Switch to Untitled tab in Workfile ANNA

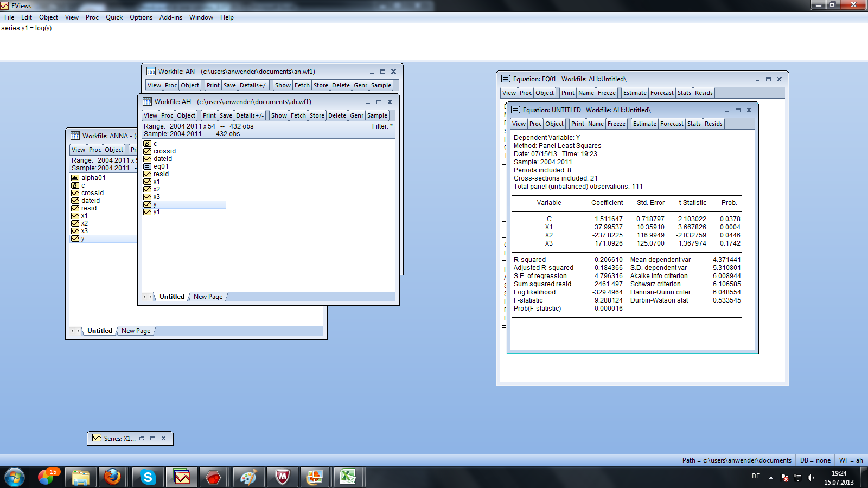coord(100,331)
